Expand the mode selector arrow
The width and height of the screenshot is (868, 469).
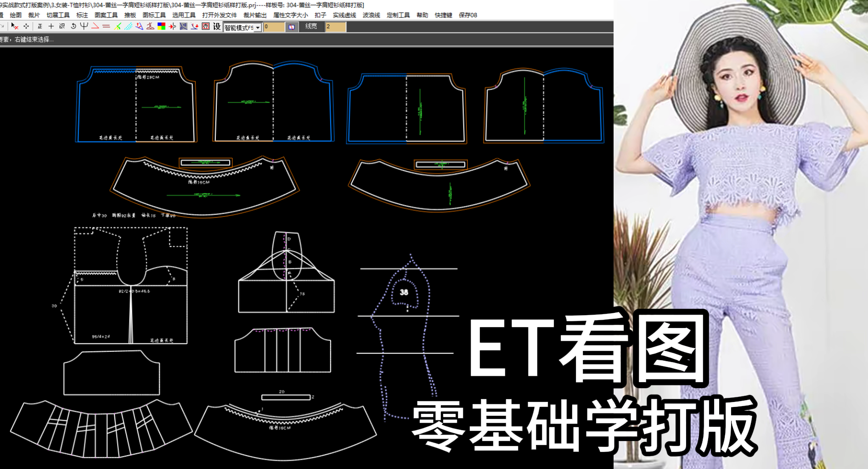pyautogui.click(x=259, y=27)
